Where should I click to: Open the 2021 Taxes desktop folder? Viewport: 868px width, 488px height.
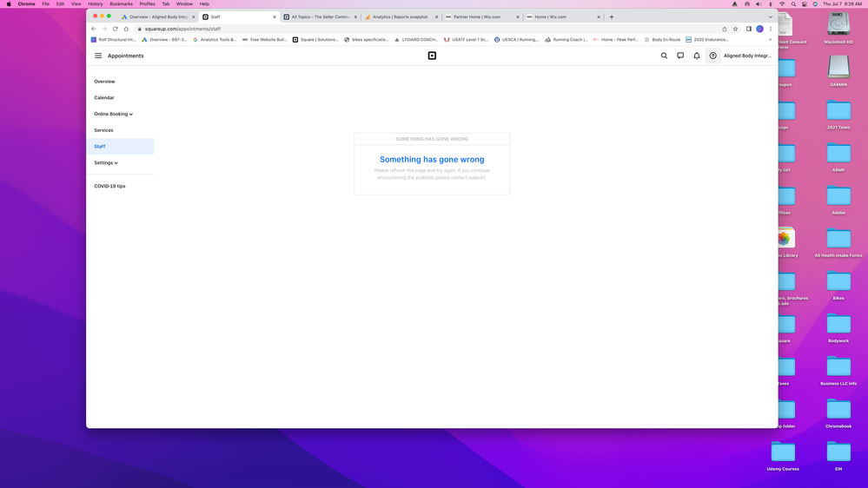point(838,115)
